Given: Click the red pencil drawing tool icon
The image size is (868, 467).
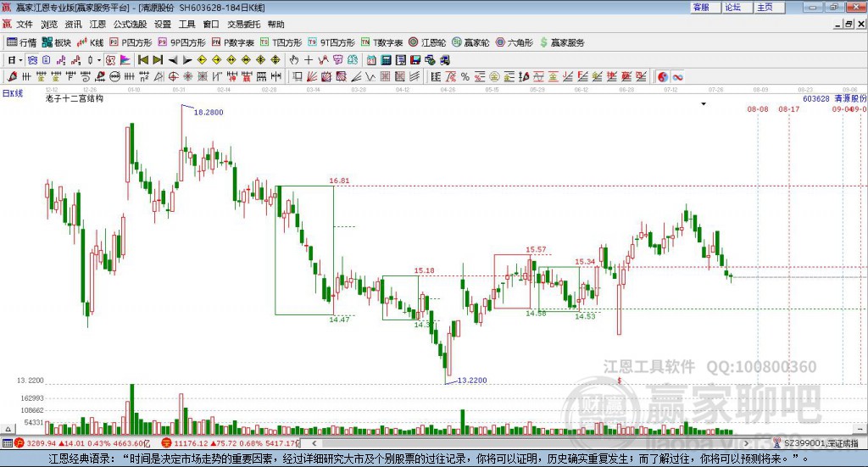Looking at the screenshot, I should tap(12, 76).
